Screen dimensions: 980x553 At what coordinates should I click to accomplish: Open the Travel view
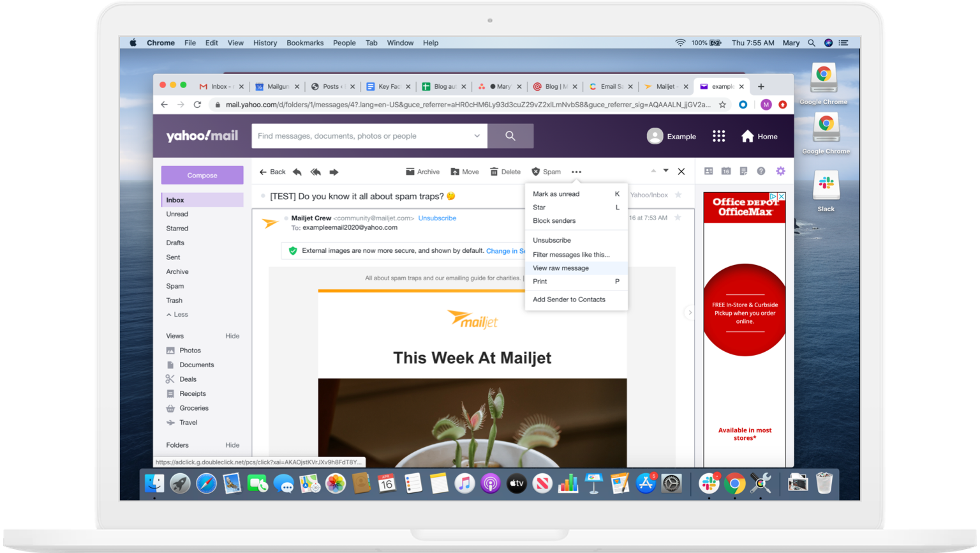[x=182, y=423]
